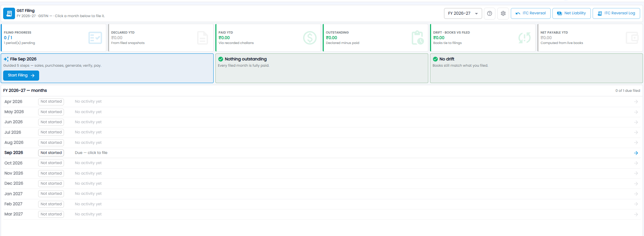Open the ITC Reversal Log button
Viewport: 644px width, 236px height.
click(616, 13)
